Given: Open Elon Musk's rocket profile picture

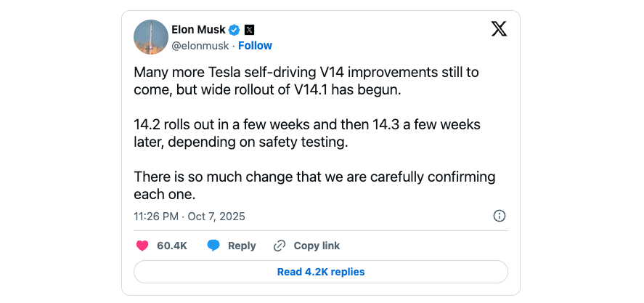Looking at the screenshot, I should tap(151, 36).
